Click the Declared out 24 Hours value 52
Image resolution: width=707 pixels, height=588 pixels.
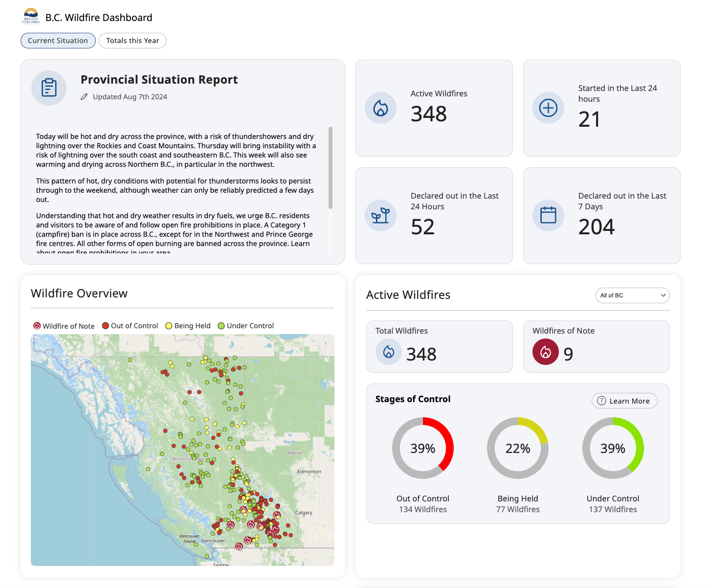423,227
